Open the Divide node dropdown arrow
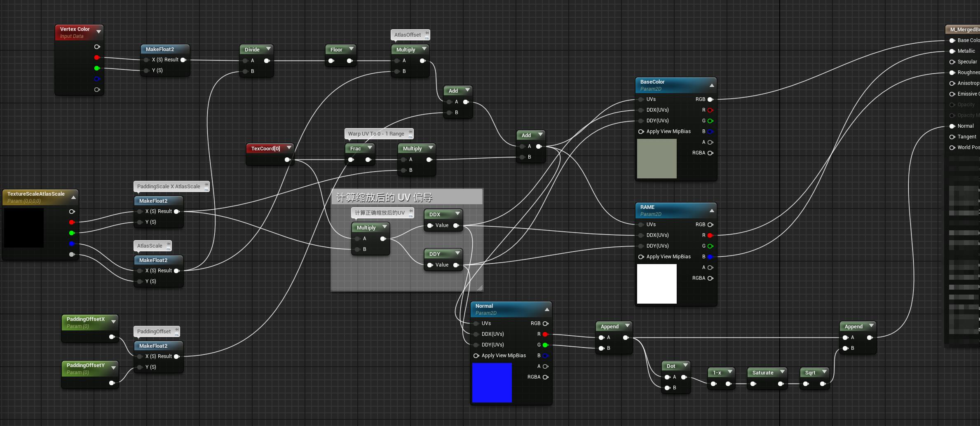This screenshot has height=426, width=980. pyautogui.click(x=267, y=49)
